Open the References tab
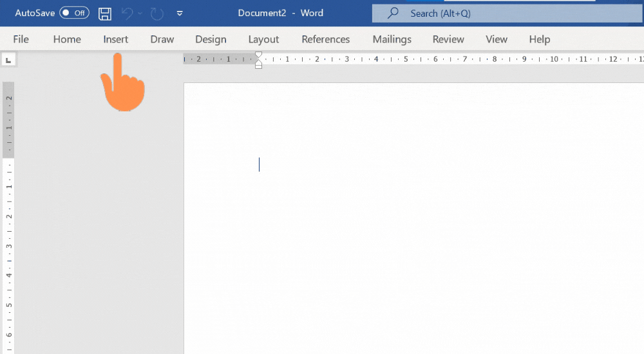Viewport: 644px width, 354px height. (x=325, y=39)
